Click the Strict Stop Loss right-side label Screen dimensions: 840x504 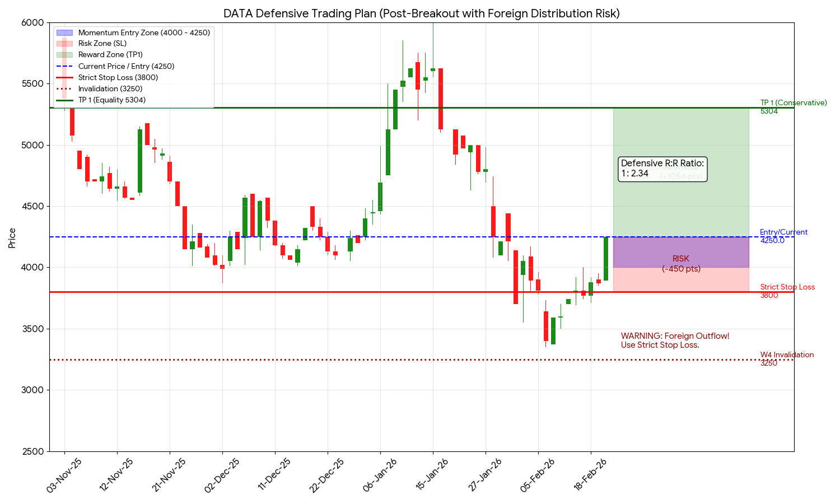pos(787,291)
